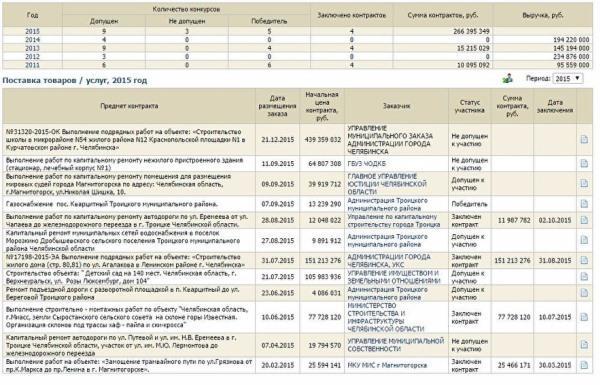The height and width of the screenshot is (385, 600).
Task: Select year 2011 row in summary table
Action: tap(33, 65)
